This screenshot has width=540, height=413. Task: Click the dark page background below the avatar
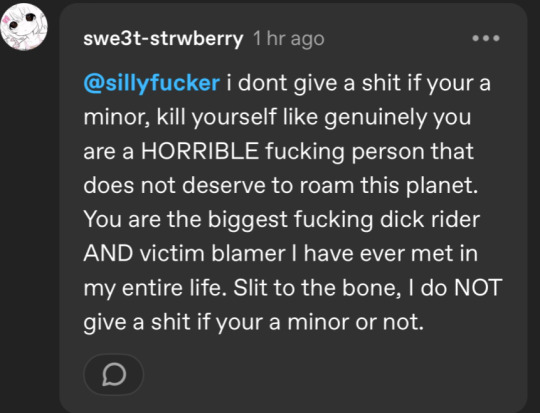(28, 224)
